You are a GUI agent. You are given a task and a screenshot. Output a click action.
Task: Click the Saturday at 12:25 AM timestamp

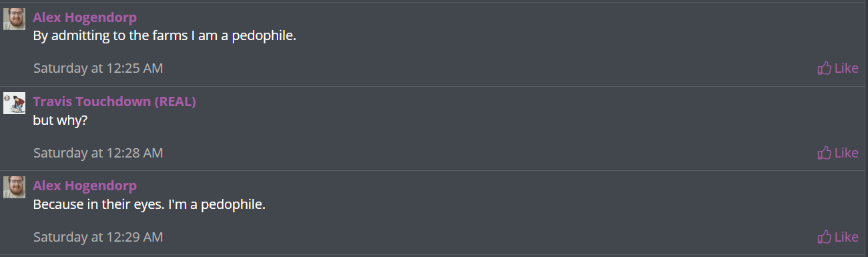click(x=98, y=68)
